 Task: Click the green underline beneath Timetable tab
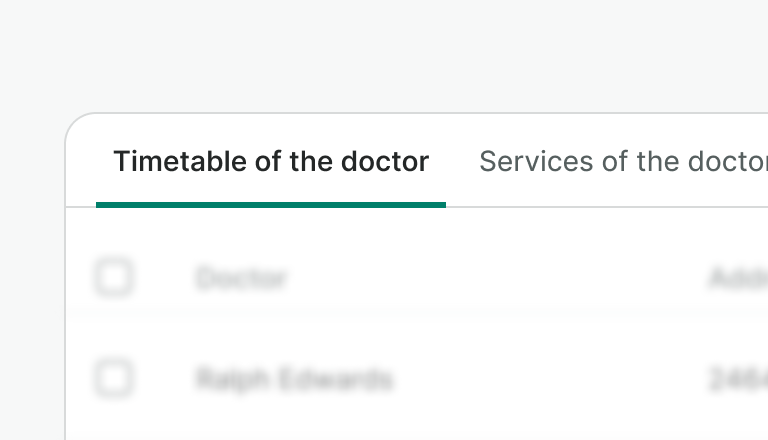click(x=271, y=205)
